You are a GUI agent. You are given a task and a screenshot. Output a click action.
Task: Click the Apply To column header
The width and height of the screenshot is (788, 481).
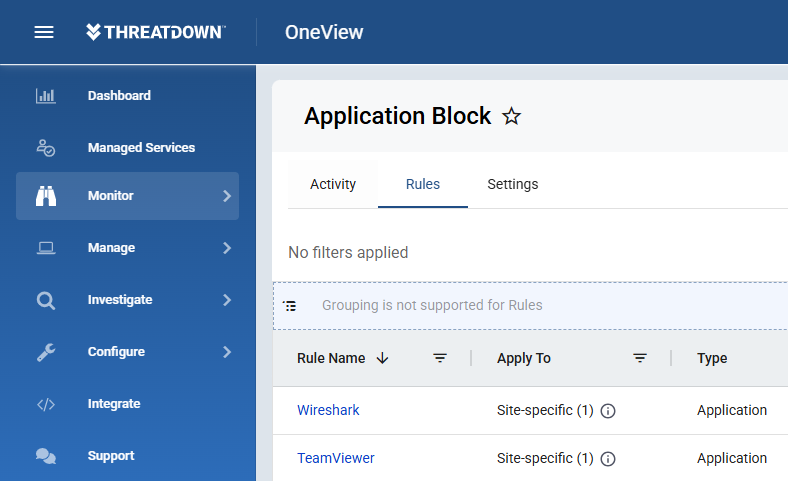pos(524,358)
